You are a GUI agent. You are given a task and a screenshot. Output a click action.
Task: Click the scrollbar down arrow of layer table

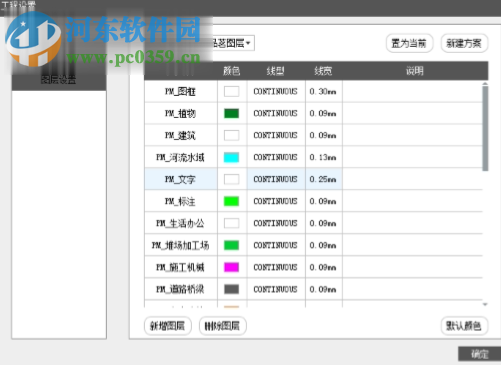(x=485, y=304)
